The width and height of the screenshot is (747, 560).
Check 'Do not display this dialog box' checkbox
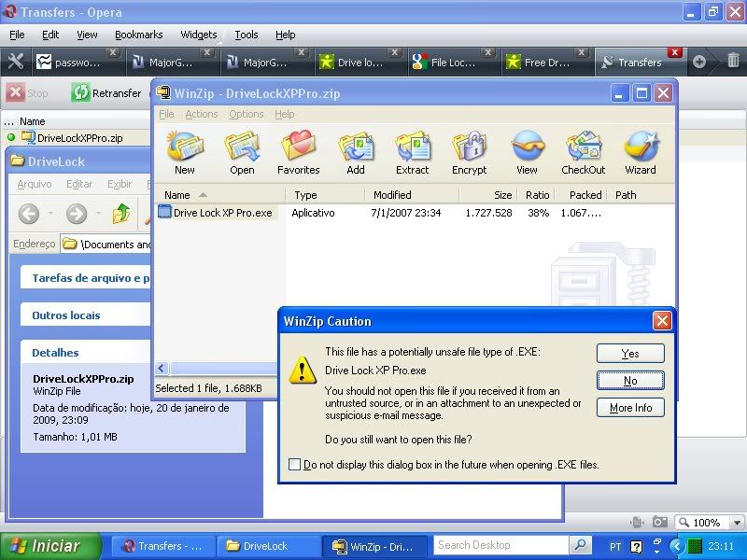click(x=294, y=464)
